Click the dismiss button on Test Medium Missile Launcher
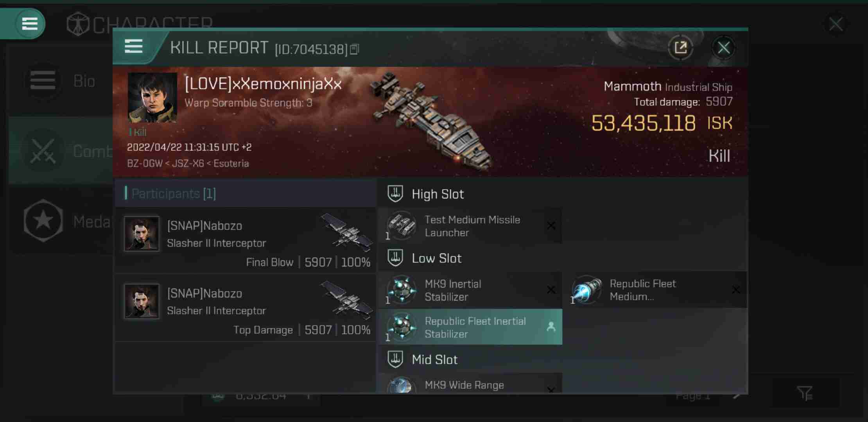868x422 pixels. (x=551, y=226)
